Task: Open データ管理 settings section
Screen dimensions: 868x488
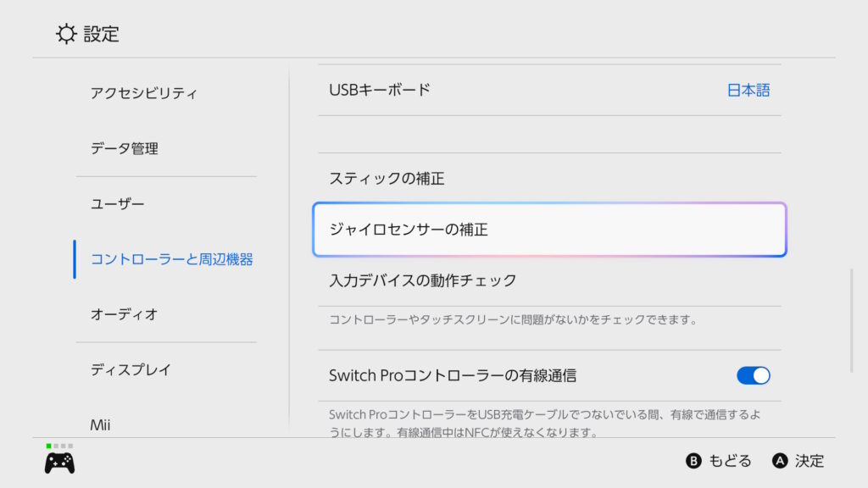Action: click(125, 148)
